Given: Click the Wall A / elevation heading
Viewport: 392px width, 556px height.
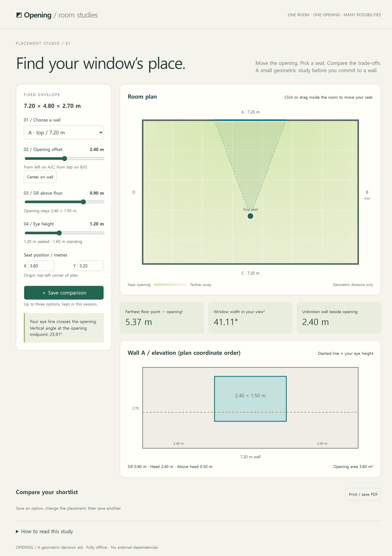Looking at the screenshot, I should (x=184, y=353).
